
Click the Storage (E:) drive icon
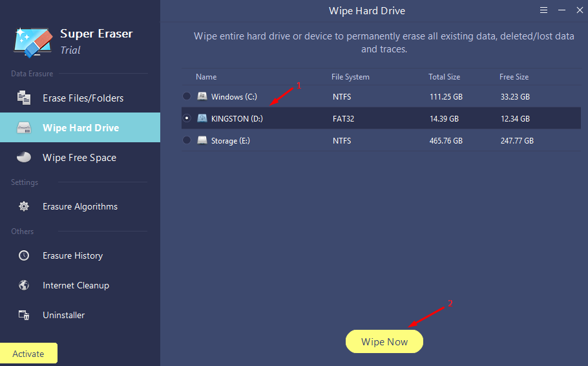point(202,140)
